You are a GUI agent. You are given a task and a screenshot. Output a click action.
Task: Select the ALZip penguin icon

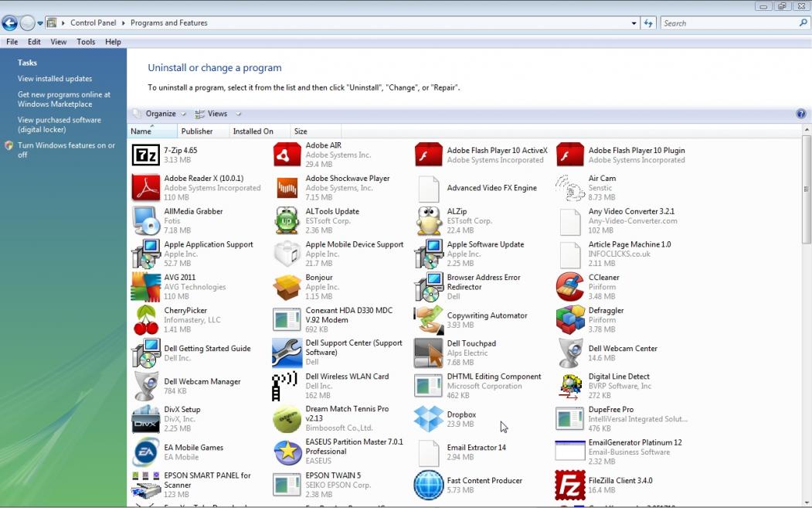(x=429, y=221)
